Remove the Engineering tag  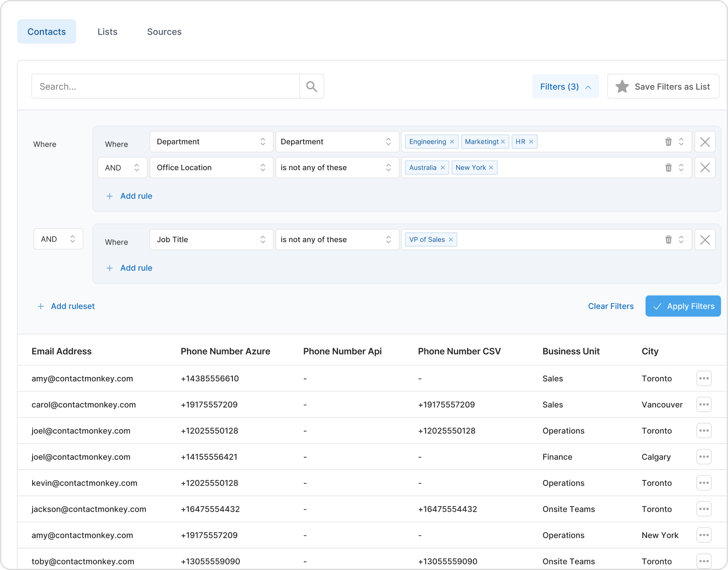click(x=452, y=142)
